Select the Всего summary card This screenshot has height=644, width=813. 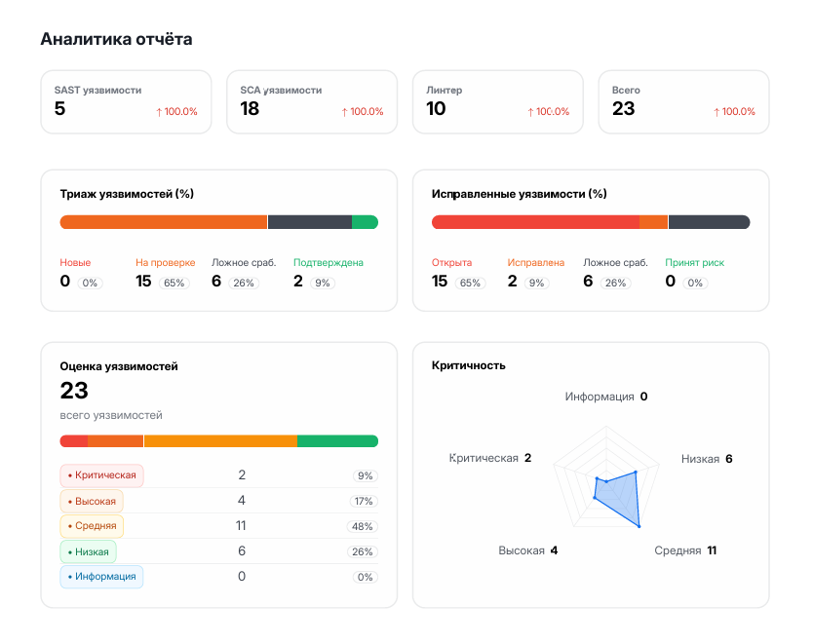(683, 102)
